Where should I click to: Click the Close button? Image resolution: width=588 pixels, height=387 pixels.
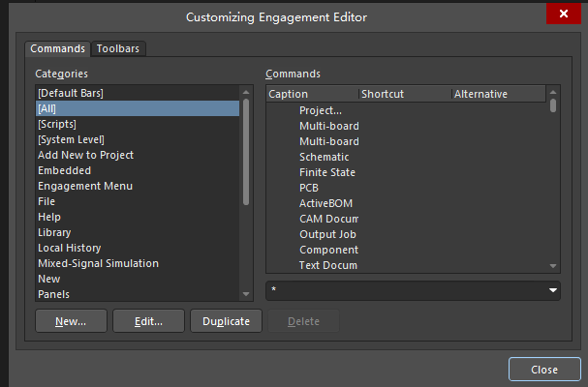544,370
